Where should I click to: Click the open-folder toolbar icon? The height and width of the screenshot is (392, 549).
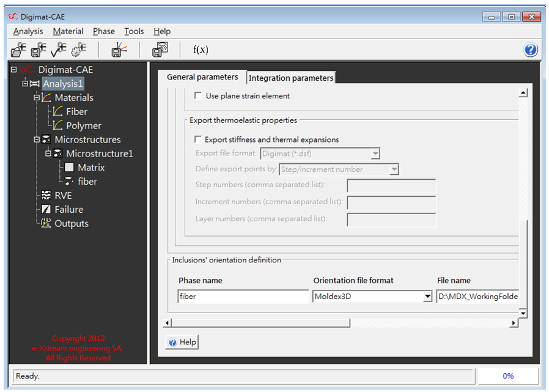click(18, 50)
